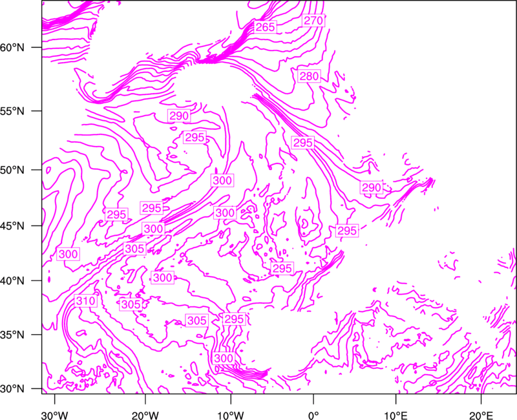Click the 60°N latitude axis label
This screenshot has height=420, width=517.
pyautogui.click(x=12, y=47)
